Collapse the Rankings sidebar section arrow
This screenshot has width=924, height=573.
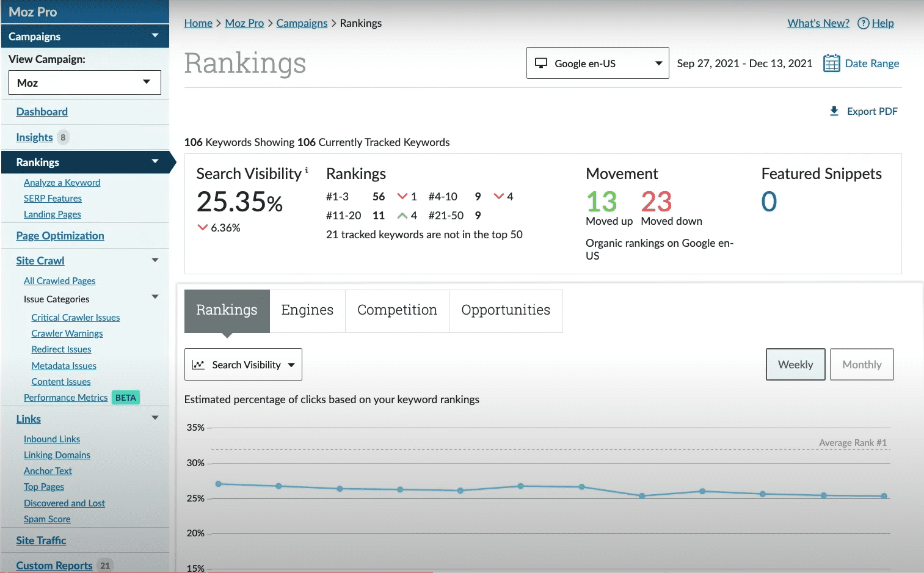155,162
